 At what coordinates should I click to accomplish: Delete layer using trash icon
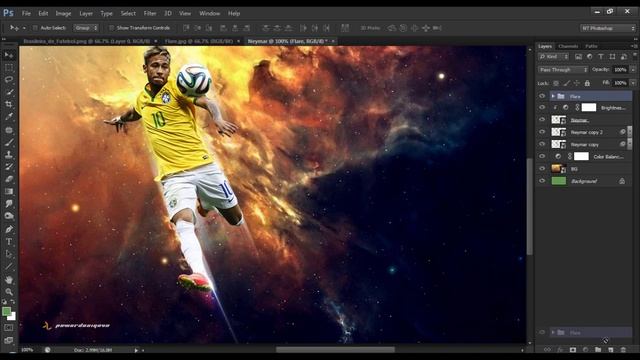[x=623, y=350]
